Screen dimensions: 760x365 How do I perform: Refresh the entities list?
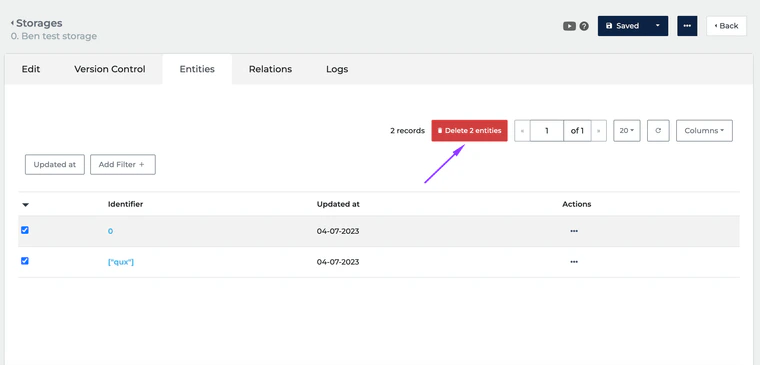point(658,130)
